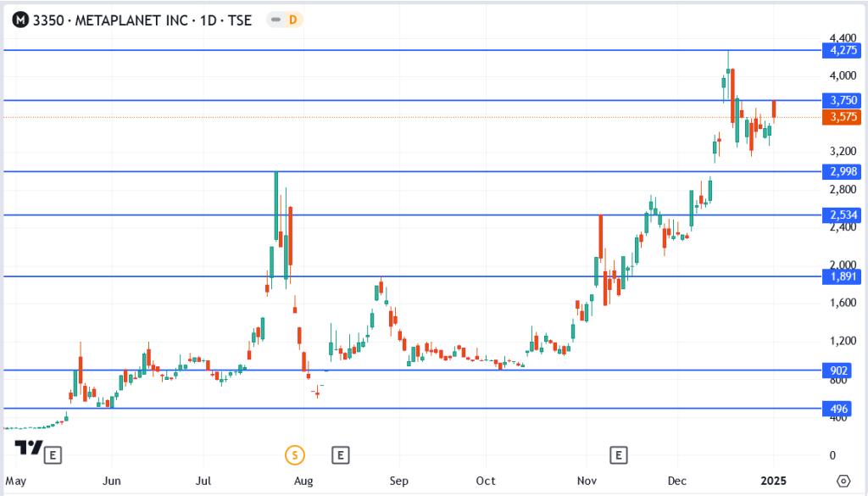
Task: Select the 496 horizontal line price label
Action: [x=840, y=409]
